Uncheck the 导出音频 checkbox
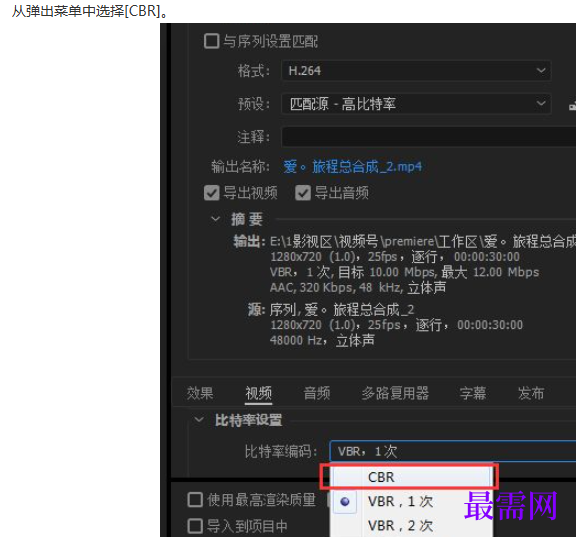 pos(303,193)
